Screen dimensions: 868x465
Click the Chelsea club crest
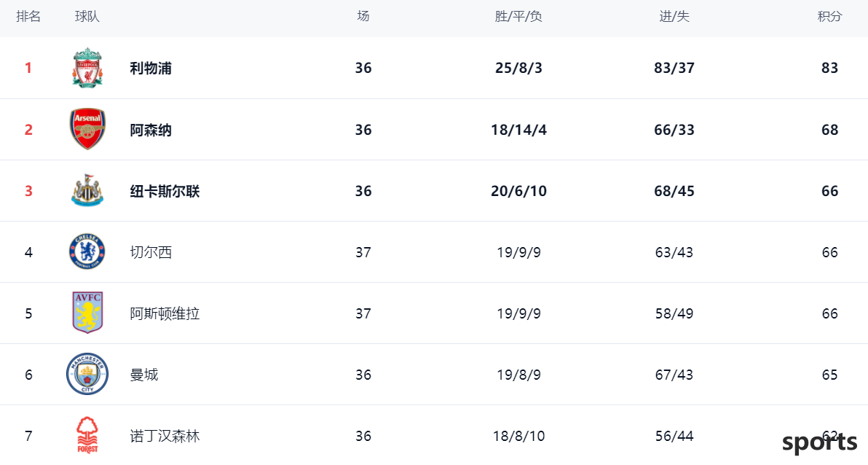click(87, 251)
